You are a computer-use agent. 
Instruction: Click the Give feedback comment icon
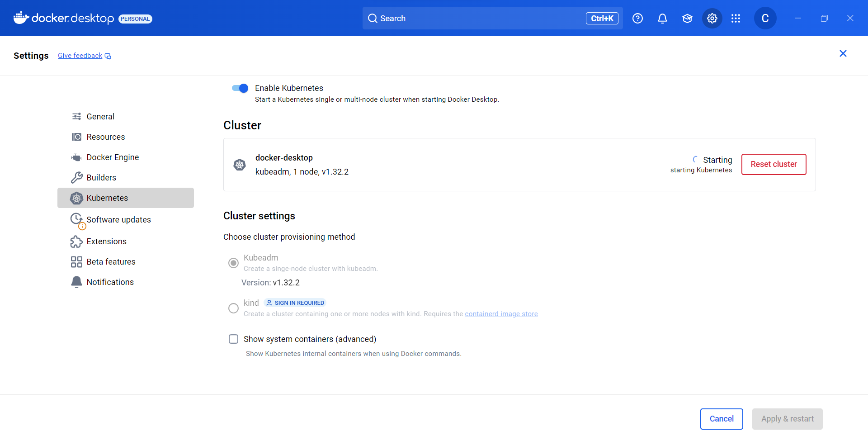[x=108, y=56]
